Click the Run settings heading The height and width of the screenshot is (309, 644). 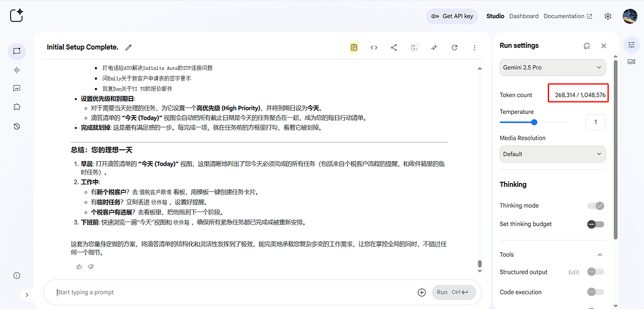519,45
